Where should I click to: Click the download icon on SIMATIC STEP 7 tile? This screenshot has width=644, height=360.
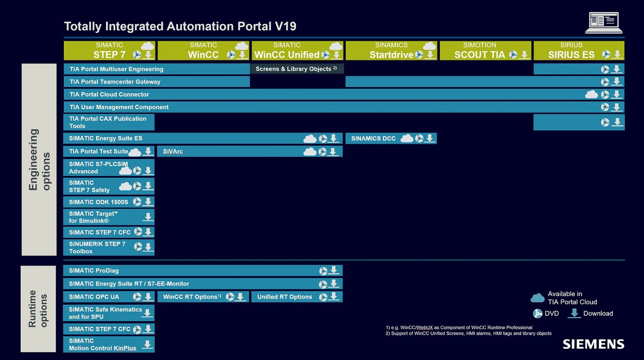click(x=148, y=55)
